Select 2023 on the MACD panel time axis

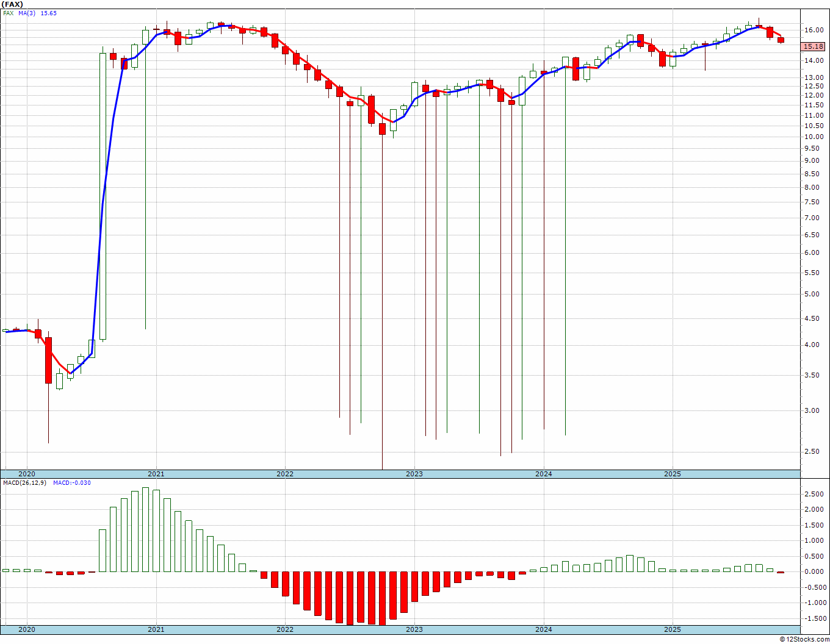tap(414, 629)
